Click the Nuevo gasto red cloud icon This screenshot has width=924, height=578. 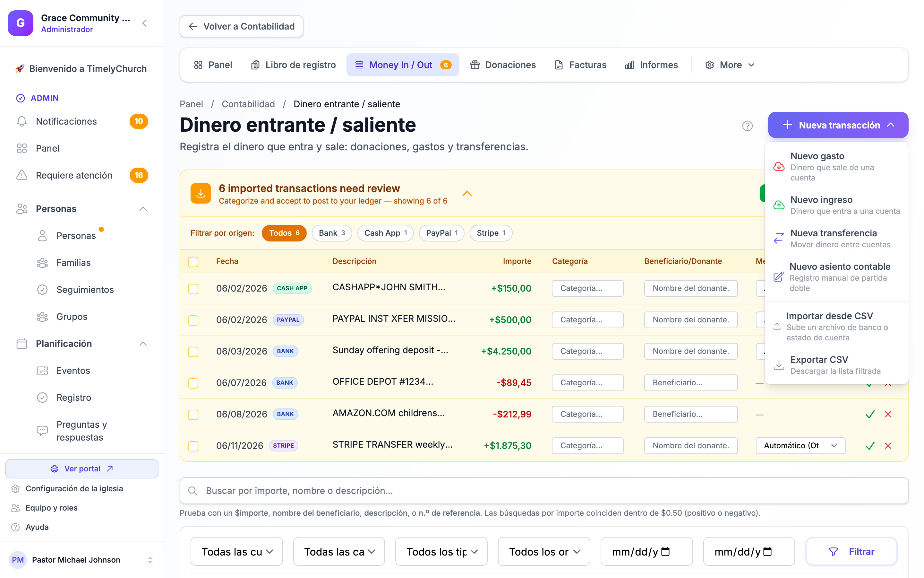[779, 167]
